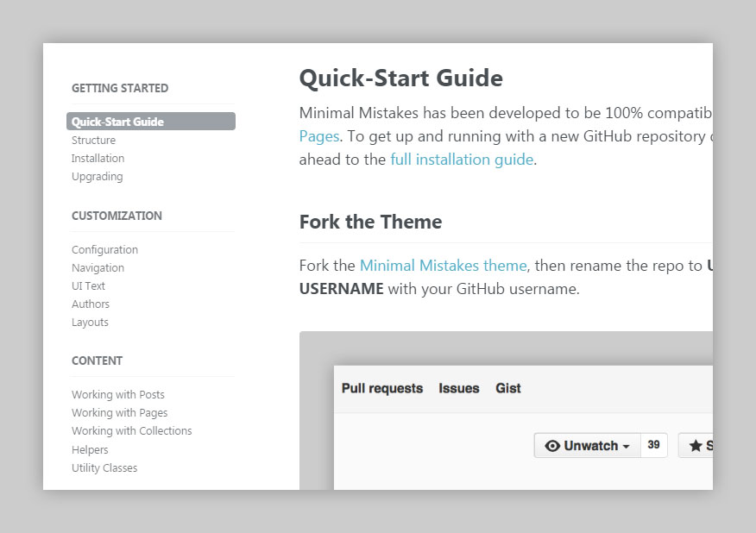Image resolution: width=756 pixels, height=533 pixels.
Task: Select Working with Collections under Content
Action: (131, 430)
